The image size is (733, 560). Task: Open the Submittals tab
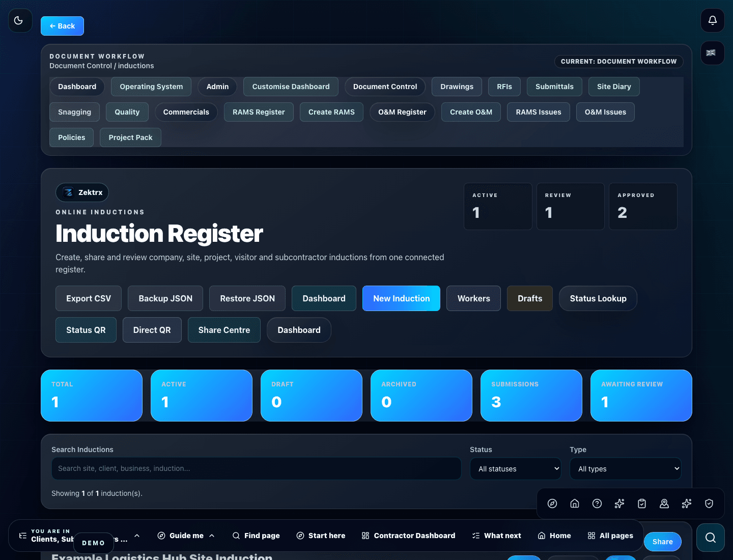[554, 87]
